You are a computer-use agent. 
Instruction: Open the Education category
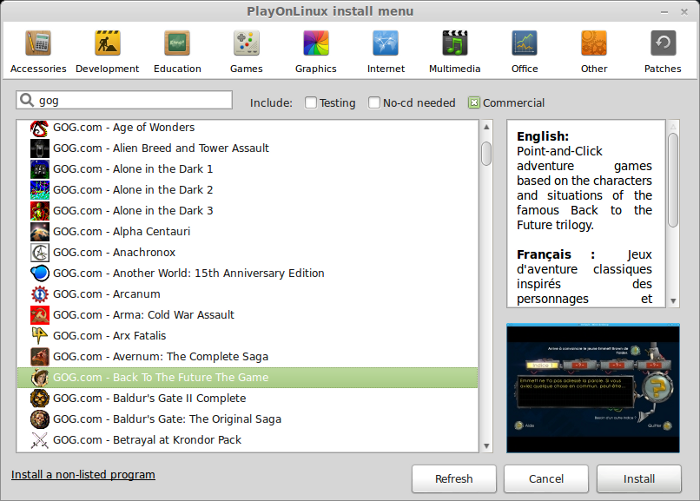coord(177,51)
